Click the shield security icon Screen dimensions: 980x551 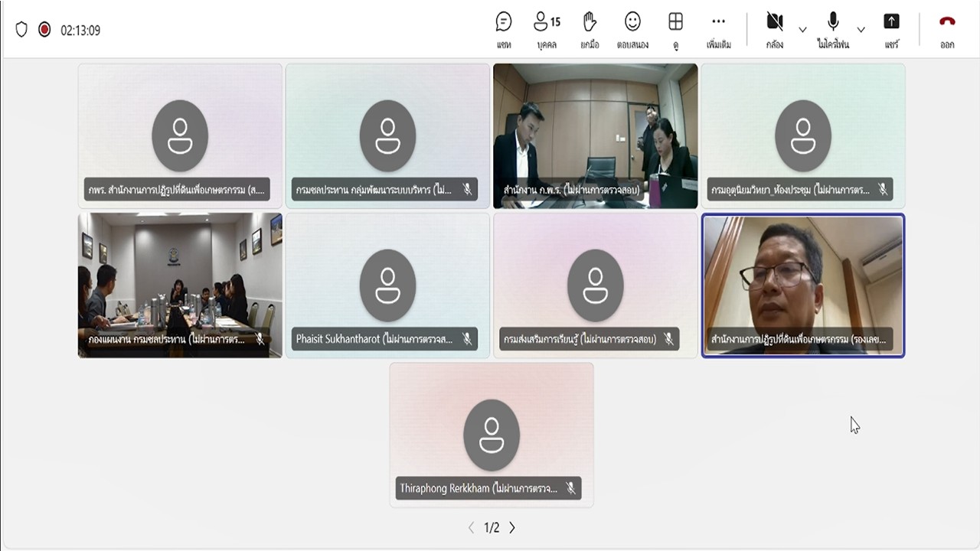[21, 30]
